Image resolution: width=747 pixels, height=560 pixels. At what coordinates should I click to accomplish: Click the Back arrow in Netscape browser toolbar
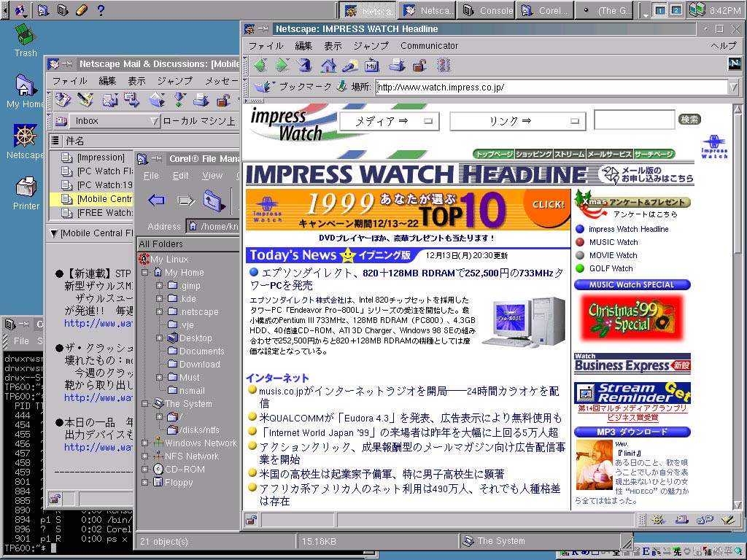coord(260,66)
